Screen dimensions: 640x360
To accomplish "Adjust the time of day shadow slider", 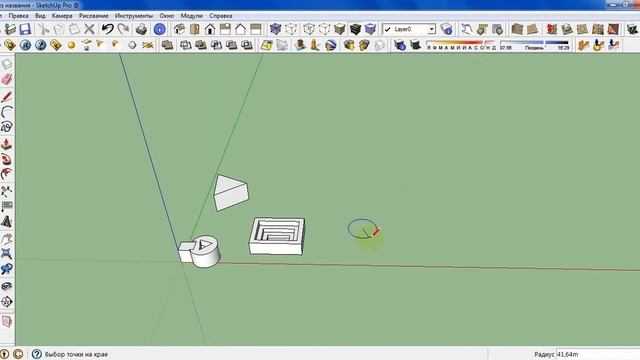I will (534, 42).
